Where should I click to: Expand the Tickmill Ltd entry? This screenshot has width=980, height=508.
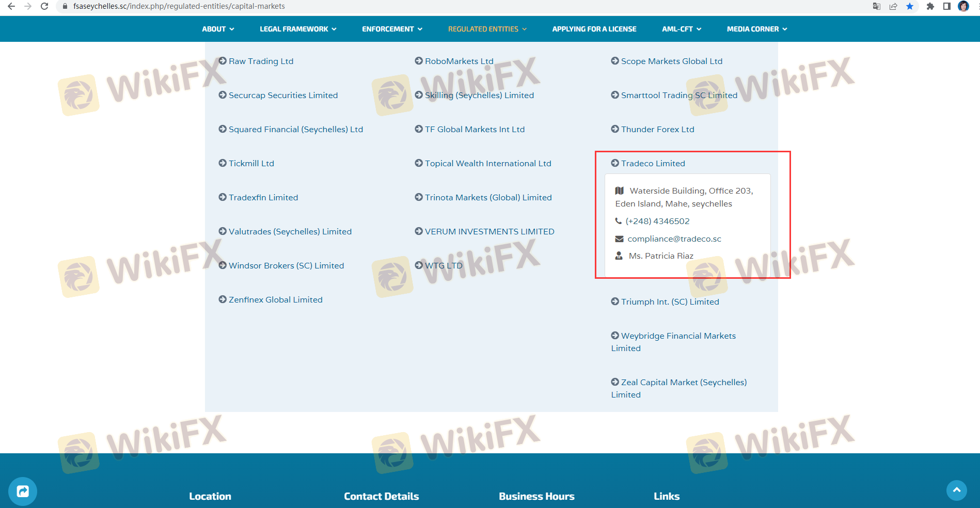(x=251, y=163)
